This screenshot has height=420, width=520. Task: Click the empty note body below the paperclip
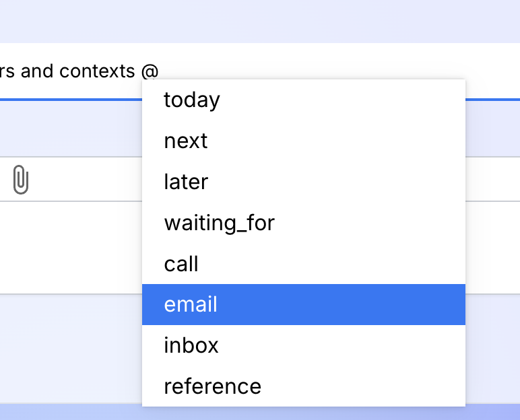coord(71,247)
